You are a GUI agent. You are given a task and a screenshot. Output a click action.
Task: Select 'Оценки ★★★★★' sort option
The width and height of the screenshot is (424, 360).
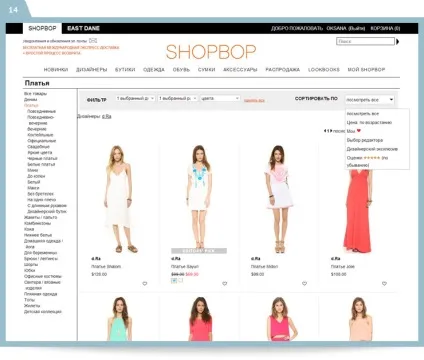click(x=367, y=161)
